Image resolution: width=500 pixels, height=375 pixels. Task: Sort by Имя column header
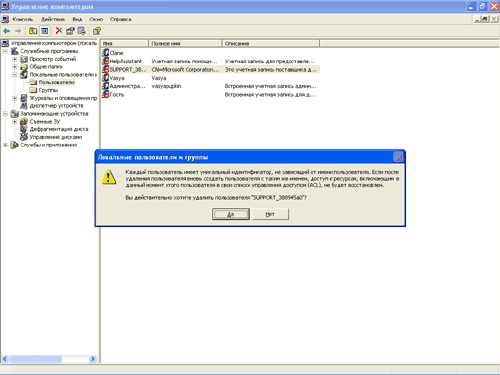tap(125, 43)
